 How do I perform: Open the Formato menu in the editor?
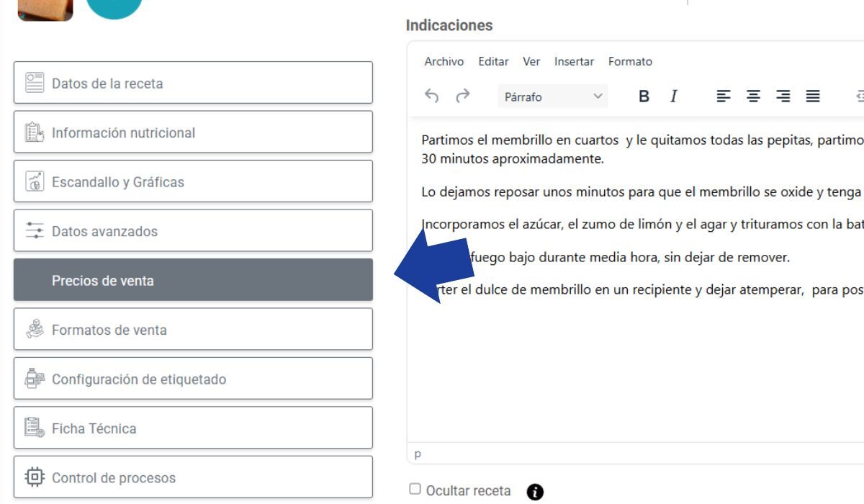pyautogui.click(x=631, y=61)
